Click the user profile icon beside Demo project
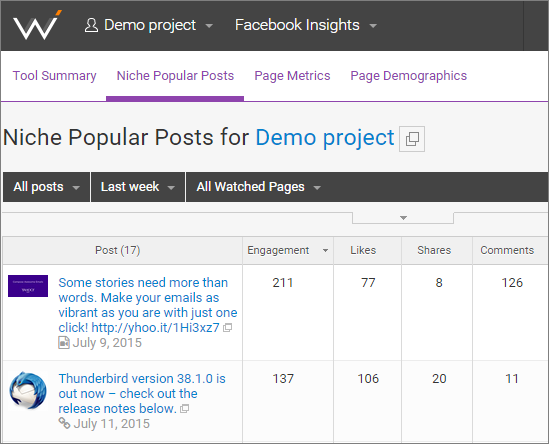549x444 pixels. pyautogui.click(x=91, y=26)
